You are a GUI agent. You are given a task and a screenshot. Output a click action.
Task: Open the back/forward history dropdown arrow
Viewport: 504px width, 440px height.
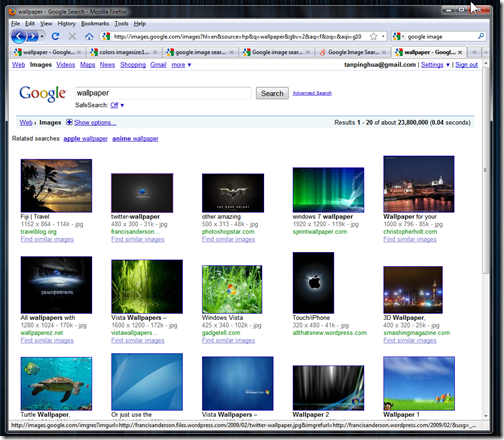[42, 36]
